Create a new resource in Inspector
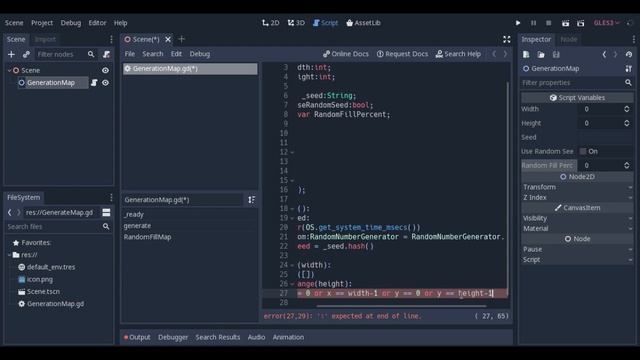This screenshot has width=640, height=360. 526,54
